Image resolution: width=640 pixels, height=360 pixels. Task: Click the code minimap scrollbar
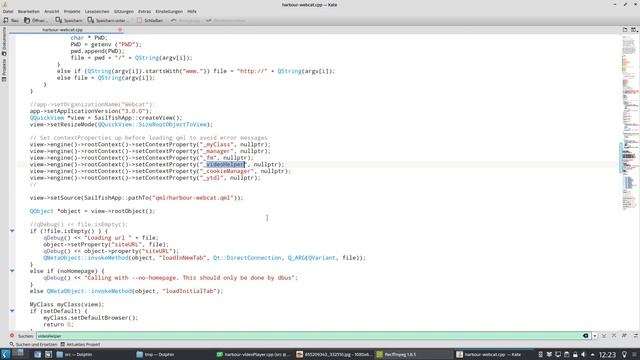pyautogui.click(x=629, y=182)
